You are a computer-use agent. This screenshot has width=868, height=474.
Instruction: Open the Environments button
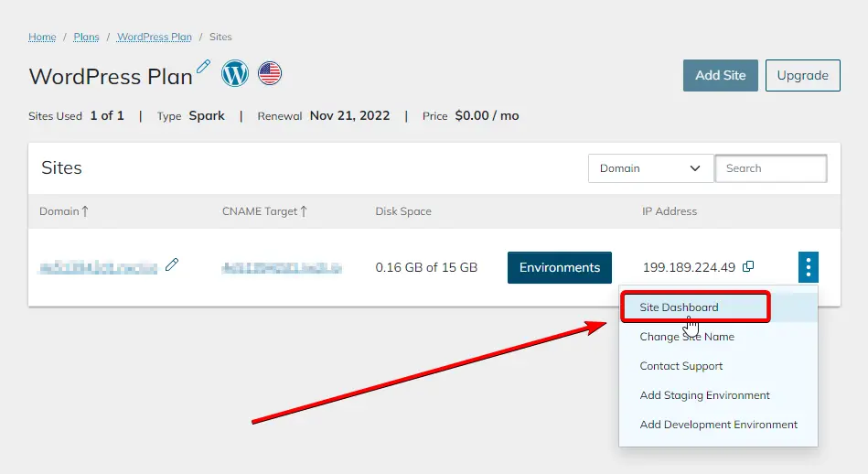[x=559, y=267]
